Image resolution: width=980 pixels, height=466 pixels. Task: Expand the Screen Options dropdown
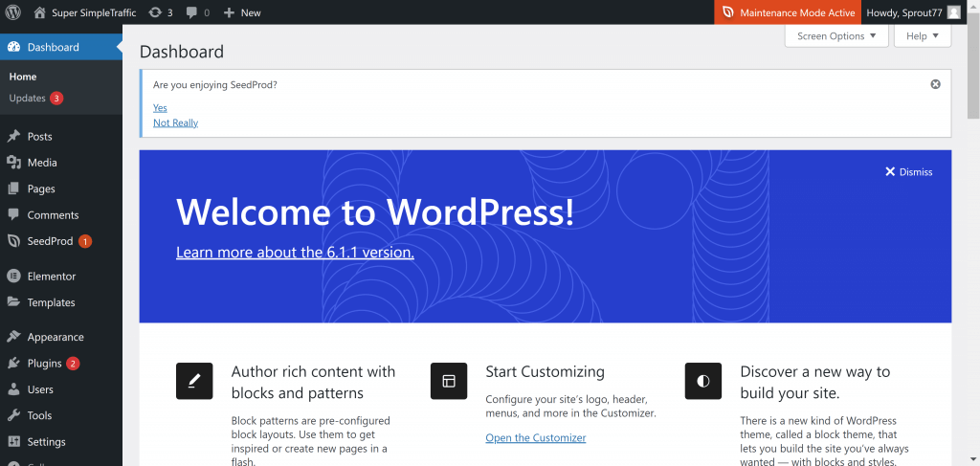836,36
